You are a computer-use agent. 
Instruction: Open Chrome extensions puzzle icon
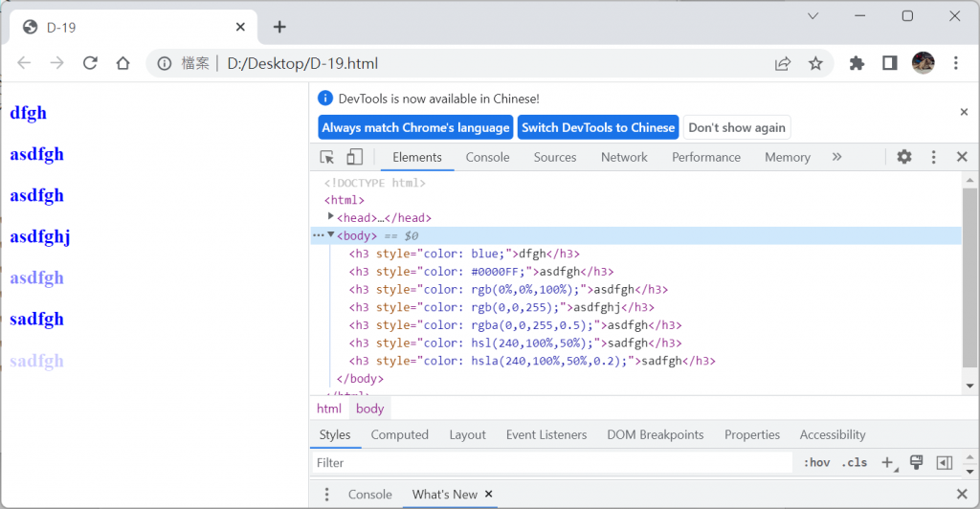pyautogui.click(x=857, y=63)
